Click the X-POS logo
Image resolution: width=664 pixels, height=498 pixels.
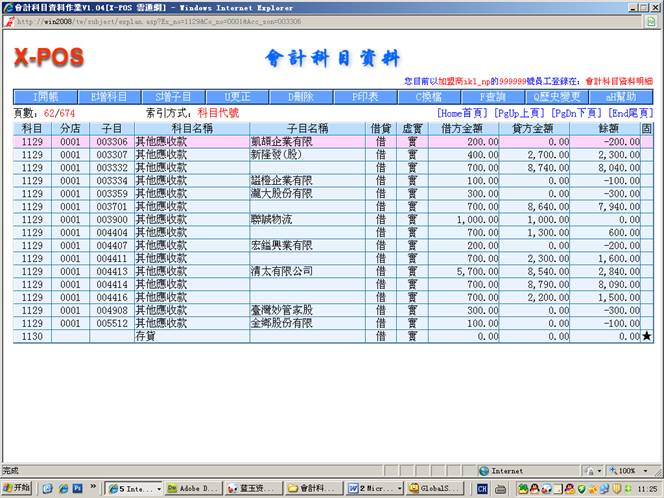point(48,57)
